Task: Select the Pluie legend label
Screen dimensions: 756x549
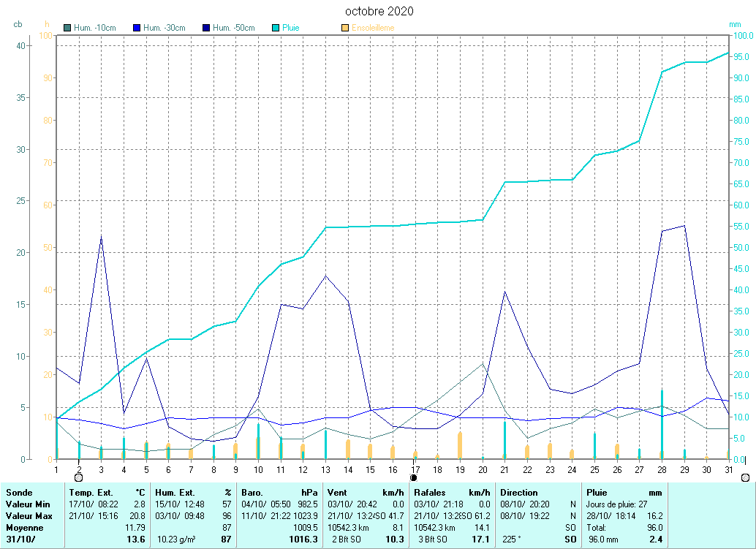Action: coord(291,29)
